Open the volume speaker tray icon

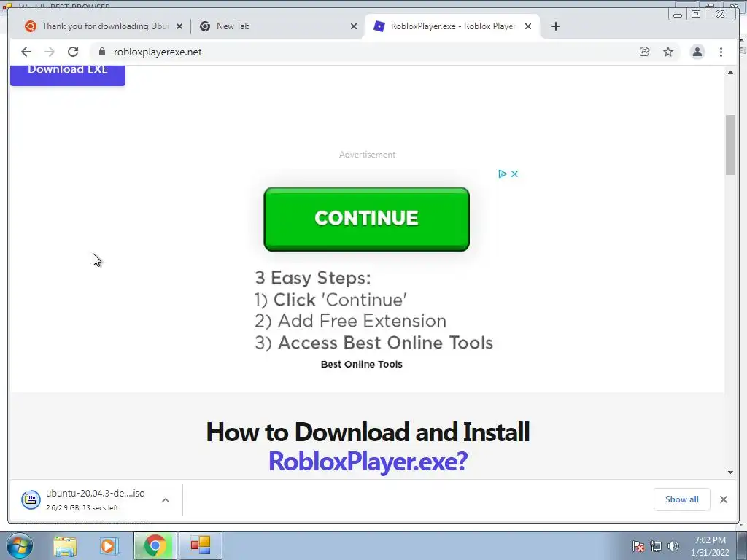(673, 546)
